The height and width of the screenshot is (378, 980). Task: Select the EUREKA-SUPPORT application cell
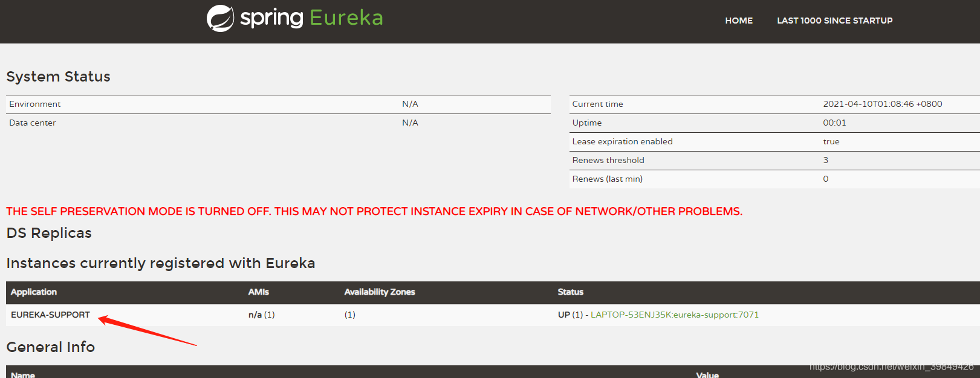coord(50,315)
